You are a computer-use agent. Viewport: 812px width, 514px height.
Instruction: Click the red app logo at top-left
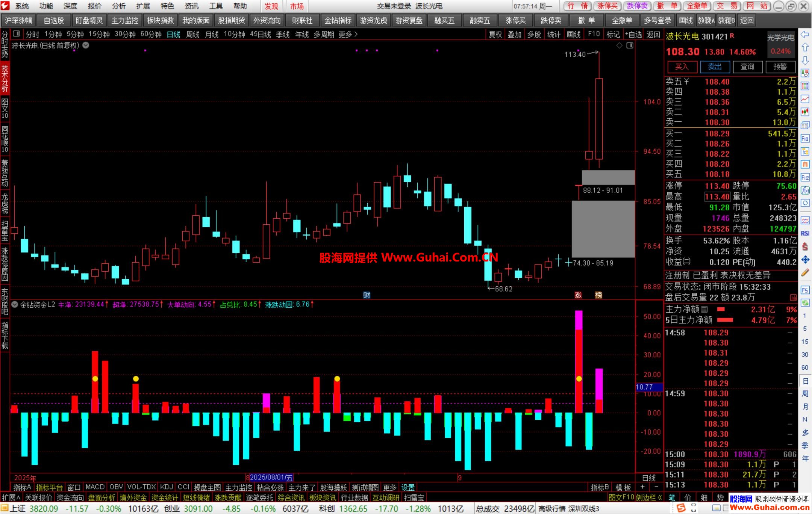pyautogui.click(x=5, y=6)
